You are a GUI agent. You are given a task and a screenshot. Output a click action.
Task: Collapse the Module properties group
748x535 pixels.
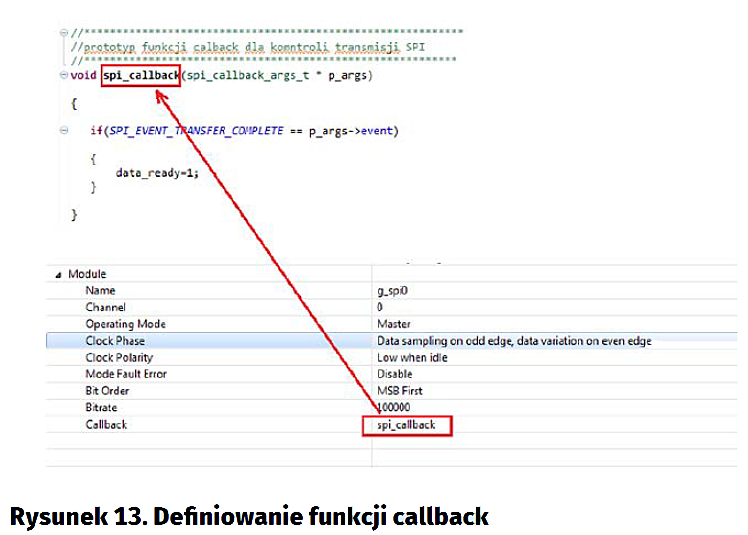58,274
